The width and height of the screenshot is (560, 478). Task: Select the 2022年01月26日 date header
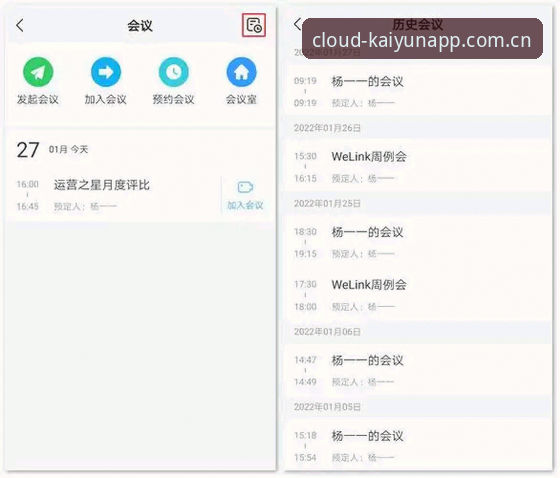click(x=327, y=128)
